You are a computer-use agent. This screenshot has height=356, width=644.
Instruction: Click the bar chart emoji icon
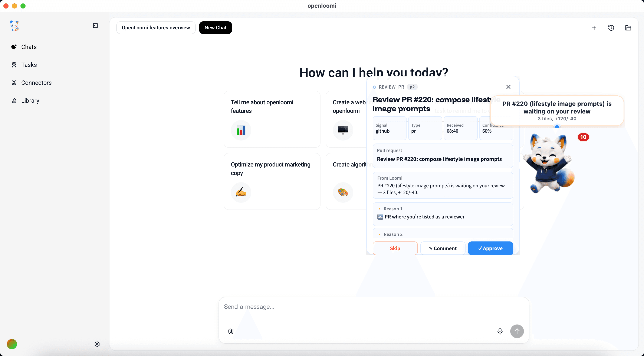coord(241,130)
